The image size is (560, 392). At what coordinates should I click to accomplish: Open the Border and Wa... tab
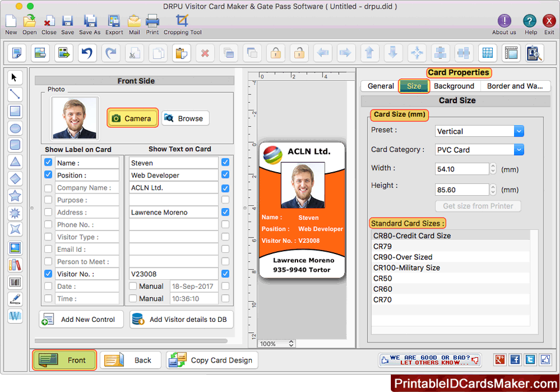pyautogui.click(x=515, y=86)
